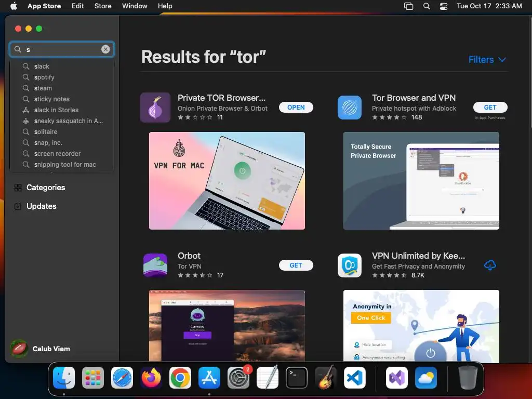View 'Anonymity in One Click' screenshot
532x399 pixels.
(x=421, y=326)
